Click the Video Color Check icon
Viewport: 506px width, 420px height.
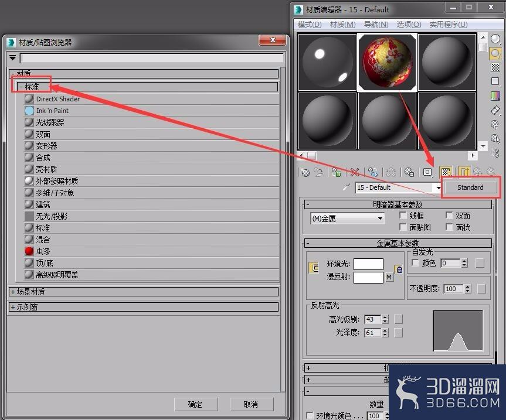[x=495, y=95]
